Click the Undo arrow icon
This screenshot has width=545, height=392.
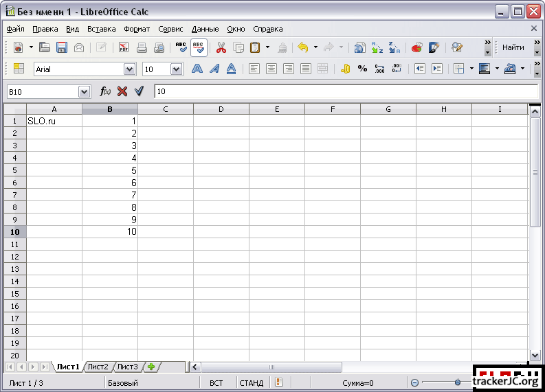tap(302, 47)
